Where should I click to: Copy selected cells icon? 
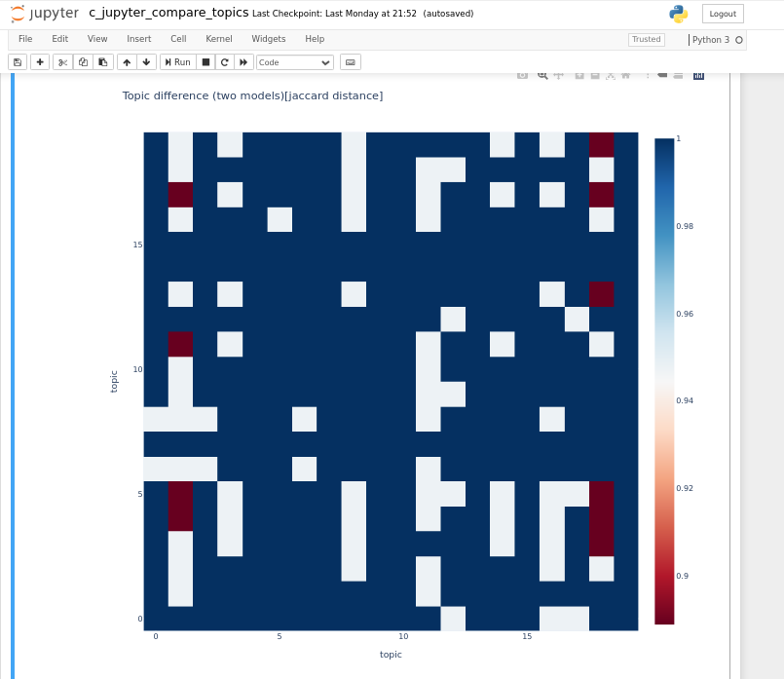[83, 62]
